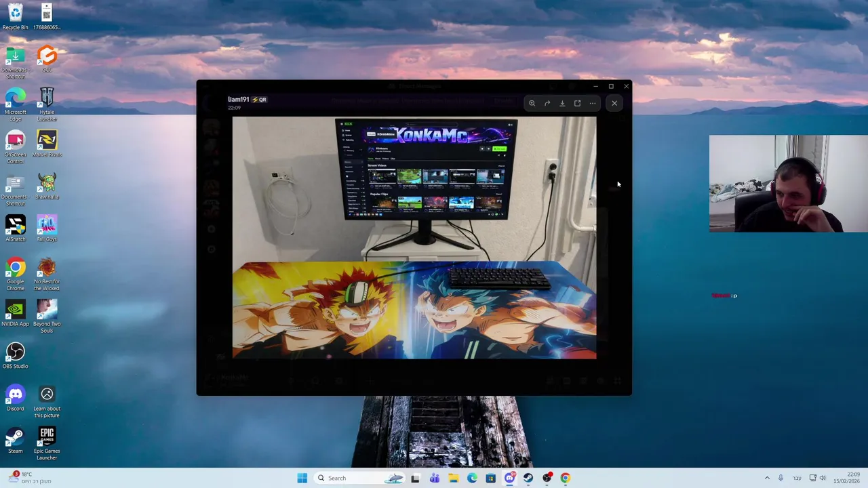Minimize the Discord window
The image size is (868, 488).
tap(595, 86)
